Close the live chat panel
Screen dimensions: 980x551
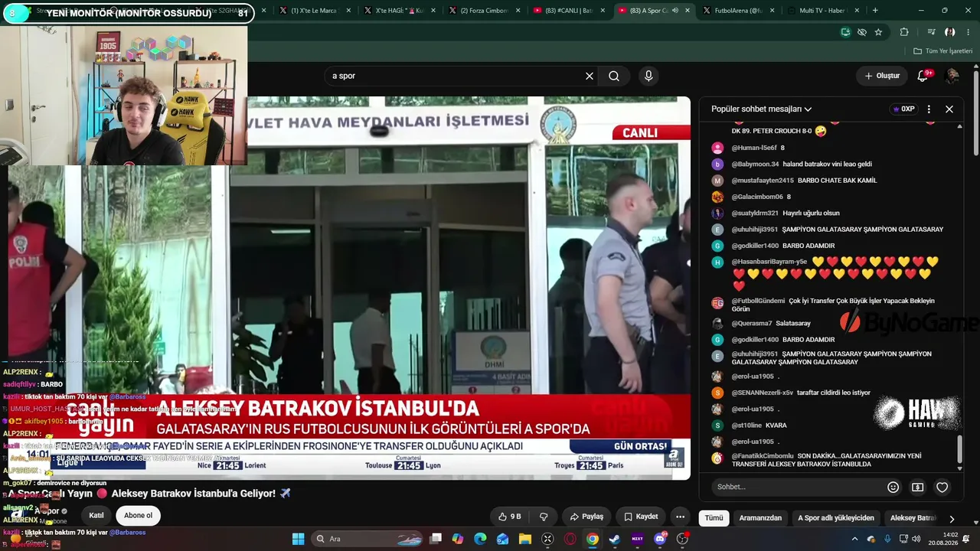[x=949, y=109]
